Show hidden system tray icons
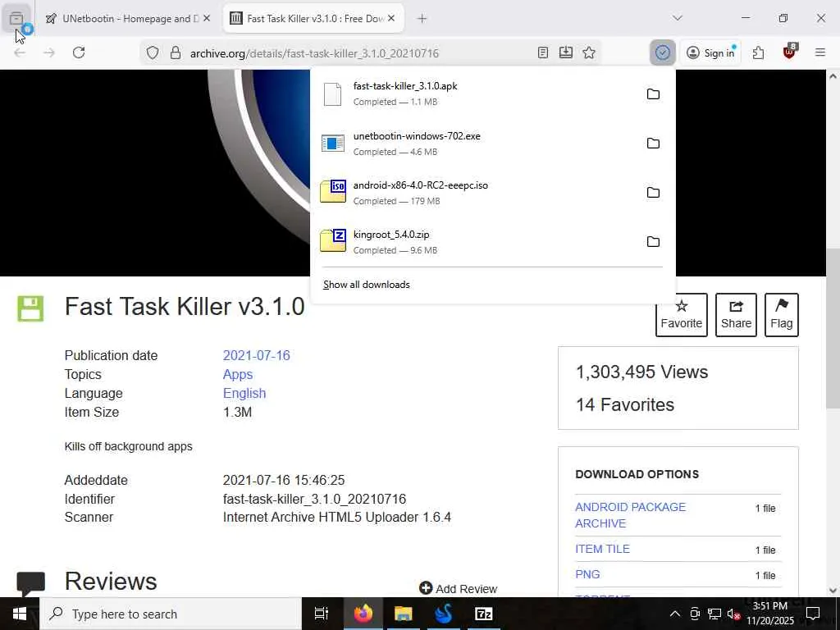The width and height of the screenshot is (840, 630). (675, 614)
